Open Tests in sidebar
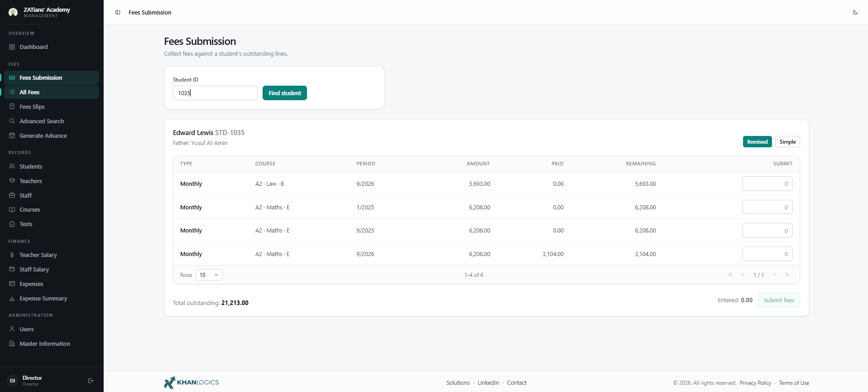This screenshot has width=868, height=392. click(x=51, y=224)
